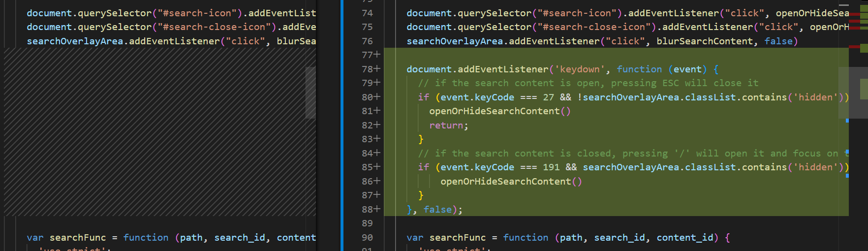Click line number 75 in the gutter
Image resolution: width=868 pixels, height=251 pixels.
point(367,27)
